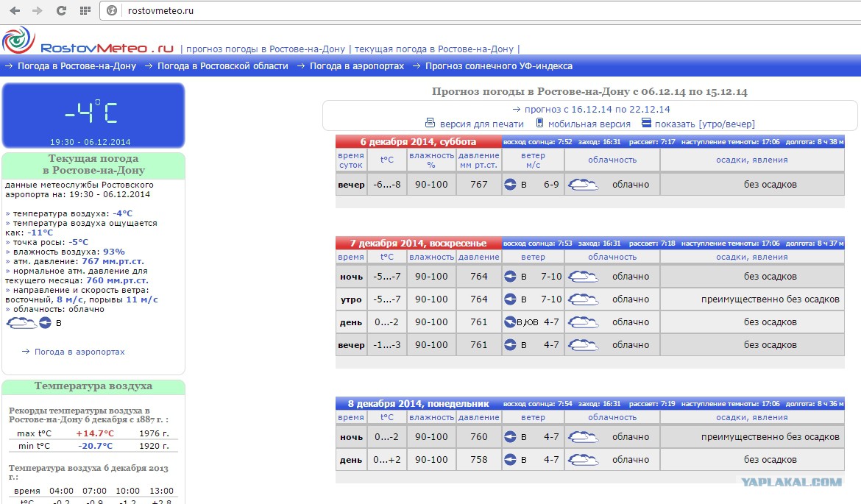Click temperature '0...+2' in 8 декабря день row
This screenshot has width=861, height=504.
pos(387,460)
